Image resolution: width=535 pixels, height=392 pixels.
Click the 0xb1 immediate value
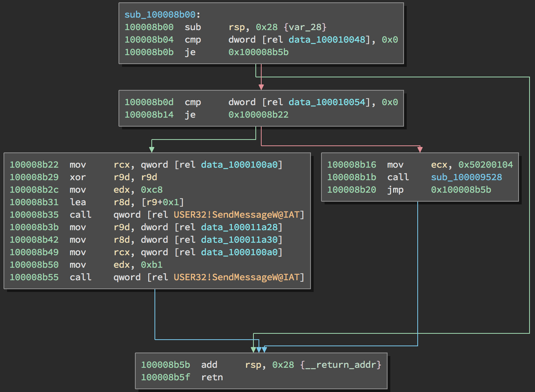click(152, 265)
